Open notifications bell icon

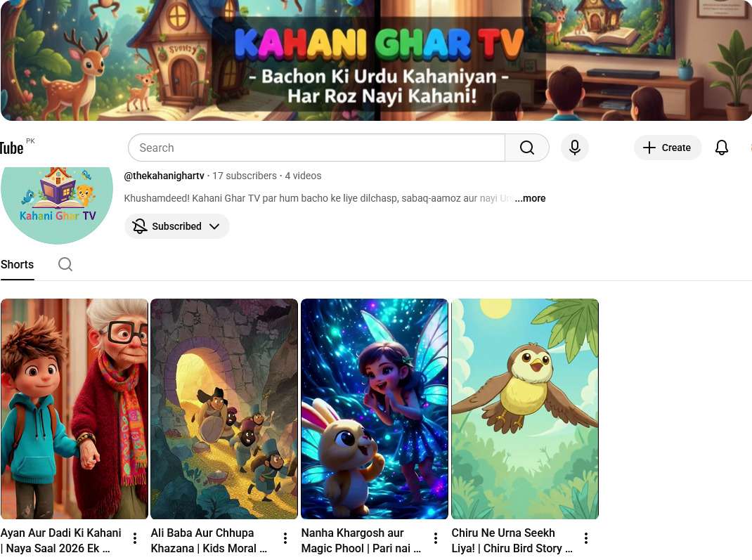[721, 148]
